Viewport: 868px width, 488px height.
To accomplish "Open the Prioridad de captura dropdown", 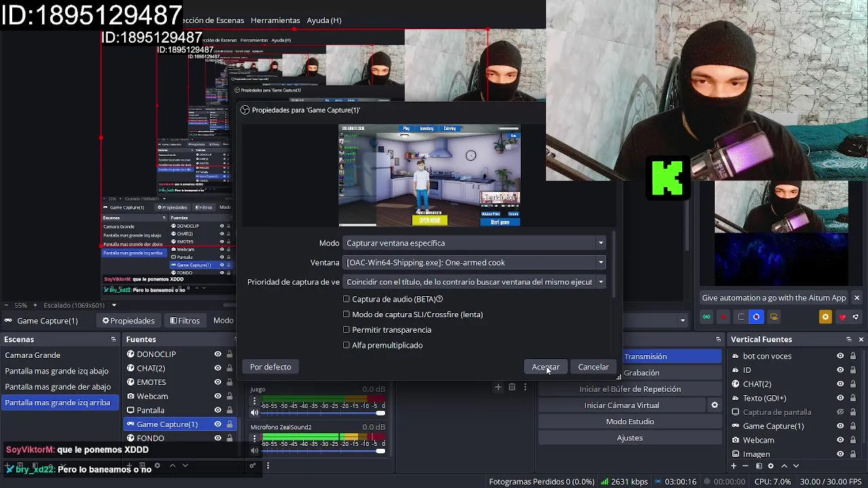I will [x=475, y=282].
